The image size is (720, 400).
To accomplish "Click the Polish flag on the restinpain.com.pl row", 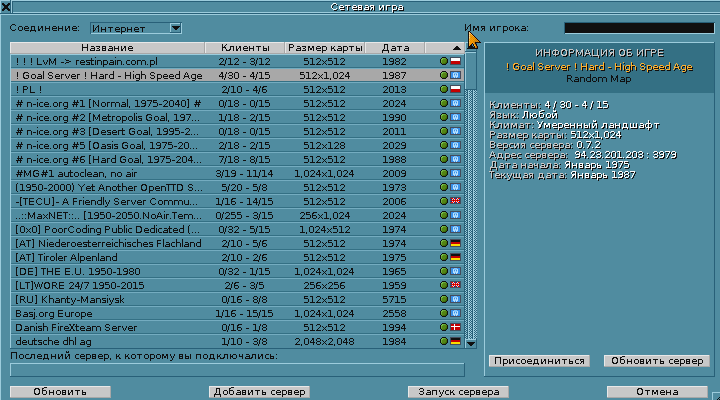I will pyautogui.click(x=455, y=61).
